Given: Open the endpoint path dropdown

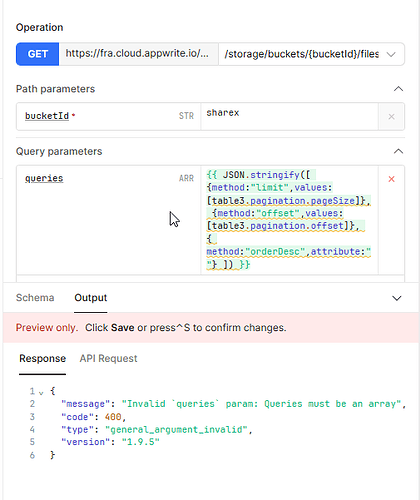Looking at the screenshot, I should [x=311, y=54].
